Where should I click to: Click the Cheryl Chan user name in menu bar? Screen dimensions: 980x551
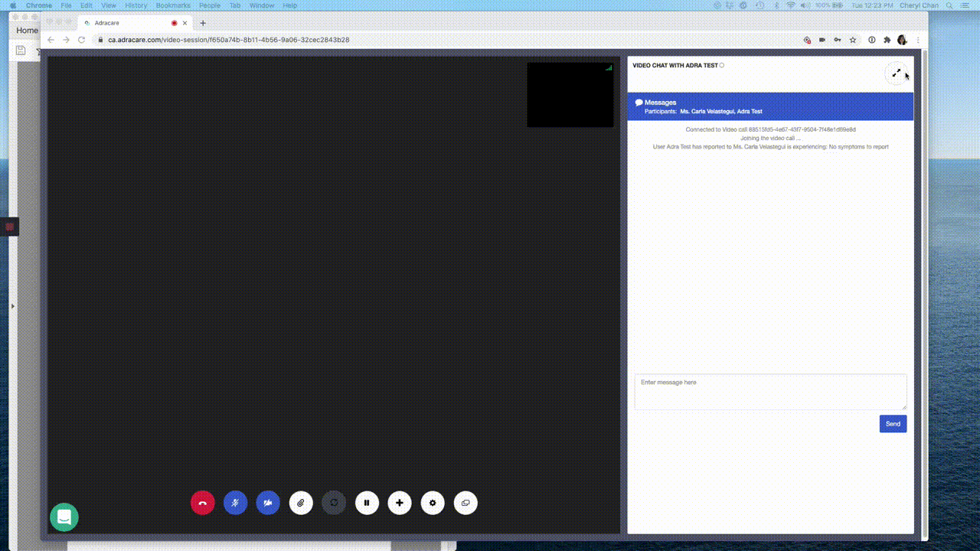tap(918, 5)
